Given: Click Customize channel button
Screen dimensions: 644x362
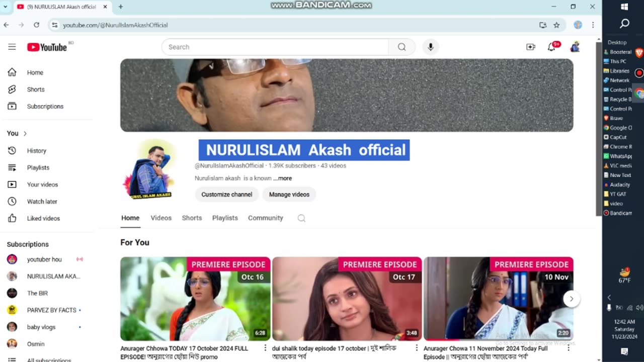Looking at the screenshot, I should (x=227, y=195).
